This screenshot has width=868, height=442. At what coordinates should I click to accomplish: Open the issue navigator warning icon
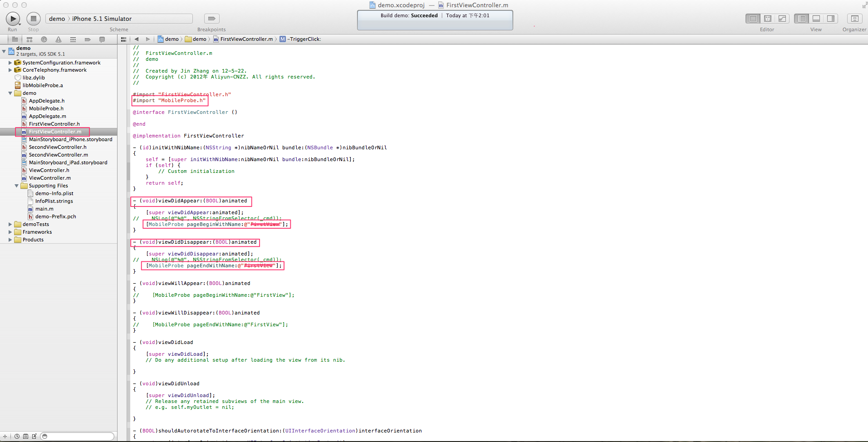(x=59, y=39)
